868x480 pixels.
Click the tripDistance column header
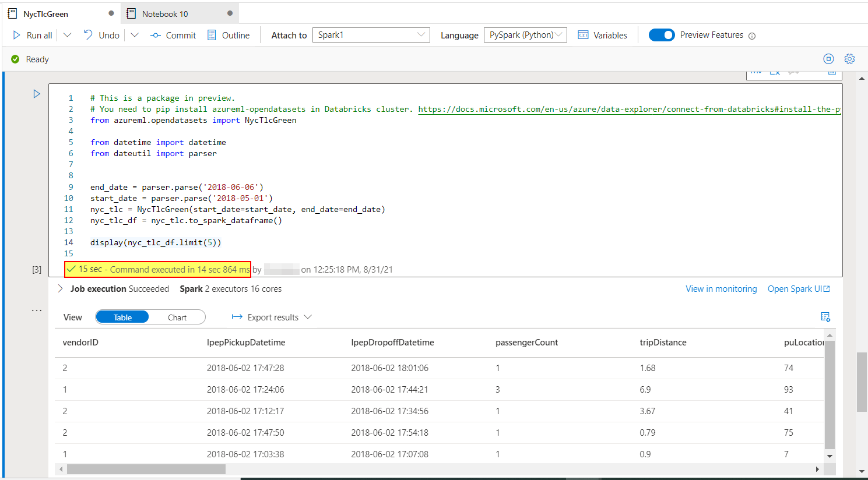(x=663, y=343)
